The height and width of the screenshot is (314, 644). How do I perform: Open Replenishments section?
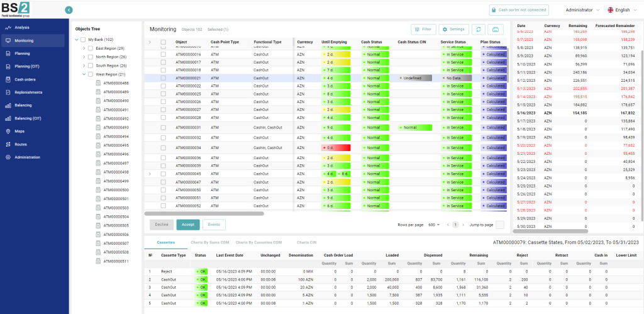tap(28, 93)
